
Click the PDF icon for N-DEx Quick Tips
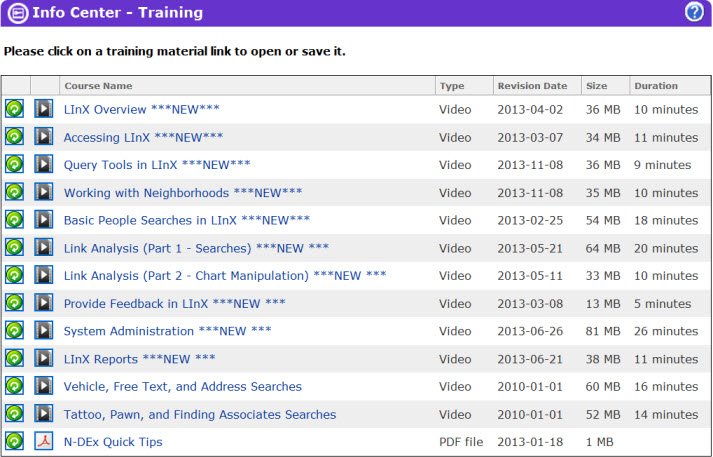click(x=44, y=442)
